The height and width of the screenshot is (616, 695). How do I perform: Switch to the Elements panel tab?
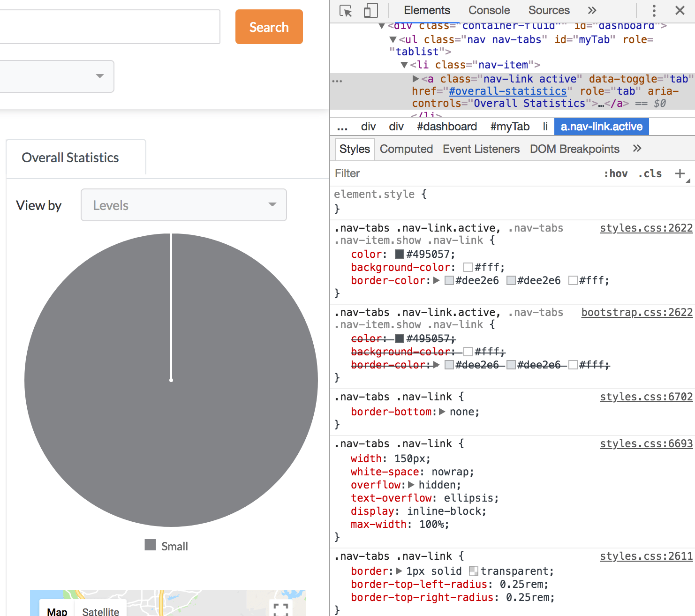[427, 10]
